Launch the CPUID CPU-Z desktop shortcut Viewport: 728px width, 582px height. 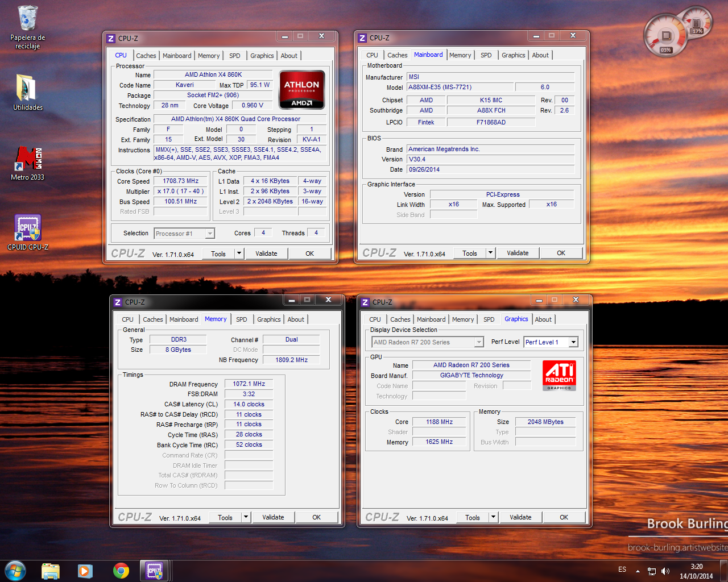[27, 232]
